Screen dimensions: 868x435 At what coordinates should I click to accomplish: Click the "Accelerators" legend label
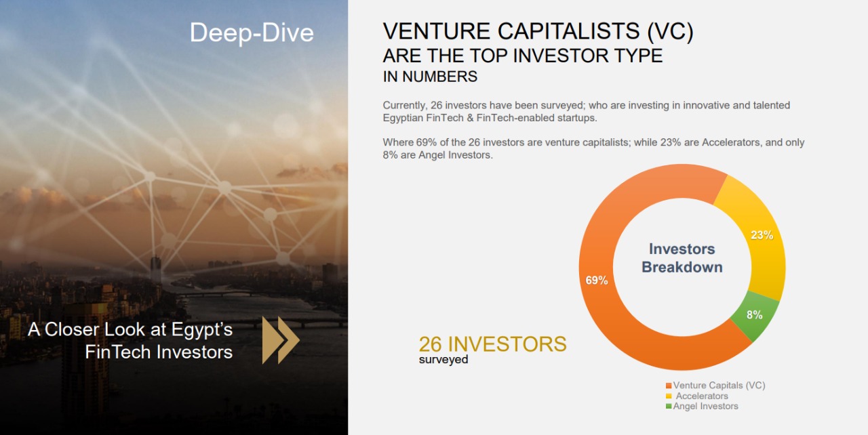click(702, 396)
